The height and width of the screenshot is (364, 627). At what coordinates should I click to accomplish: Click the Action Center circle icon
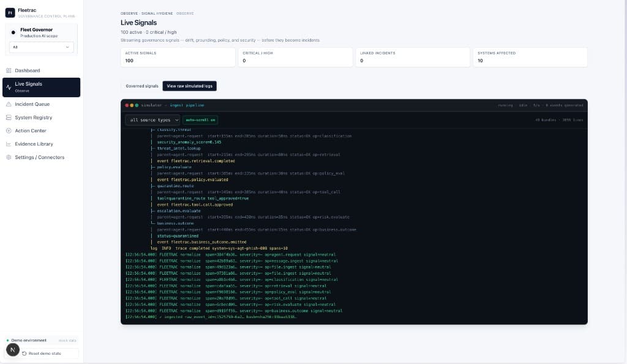coord(9,131)
